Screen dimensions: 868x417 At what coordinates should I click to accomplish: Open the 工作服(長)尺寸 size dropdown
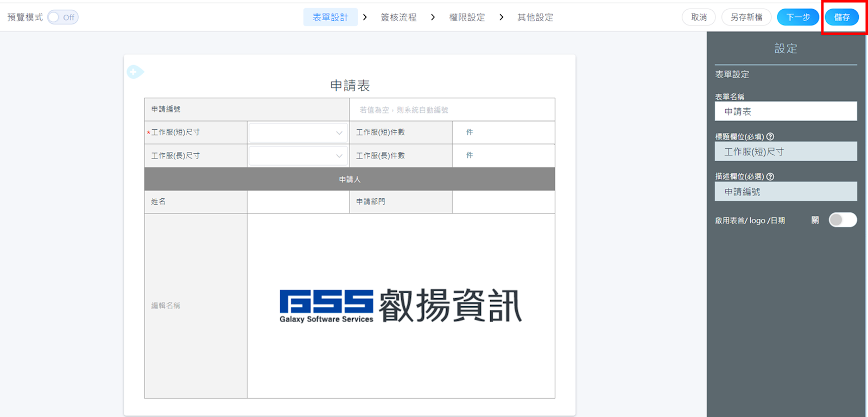tap(298, 156)
